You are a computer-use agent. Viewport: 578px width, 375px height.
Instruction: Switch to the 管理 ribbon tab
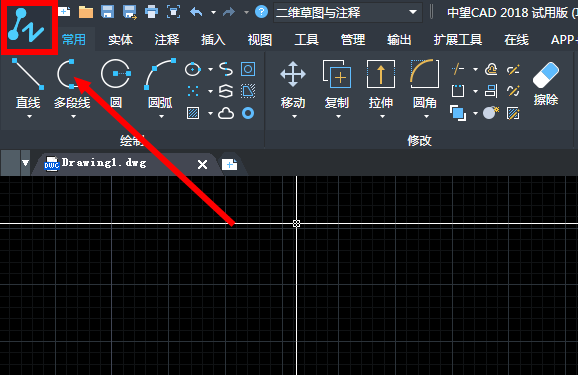pos(353,39)
